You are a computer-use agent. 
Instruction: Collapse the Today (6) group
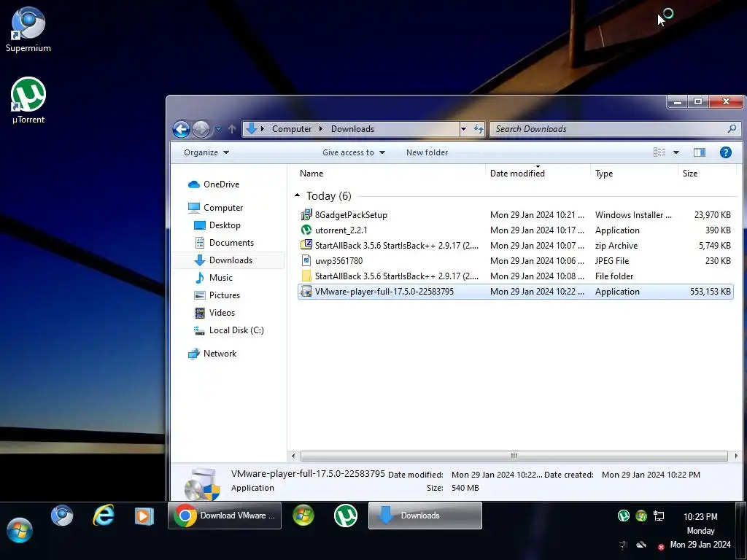point(298,195)
